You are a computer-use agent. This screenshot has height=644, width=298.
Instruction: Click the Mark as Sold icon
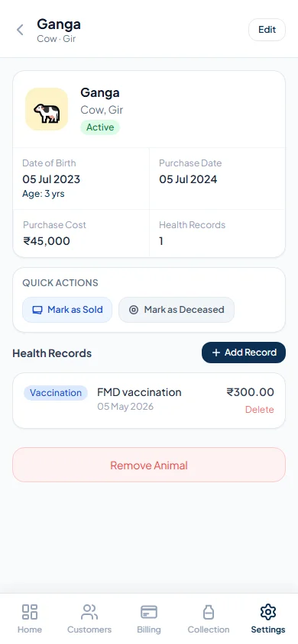click(x=37, y=310)
